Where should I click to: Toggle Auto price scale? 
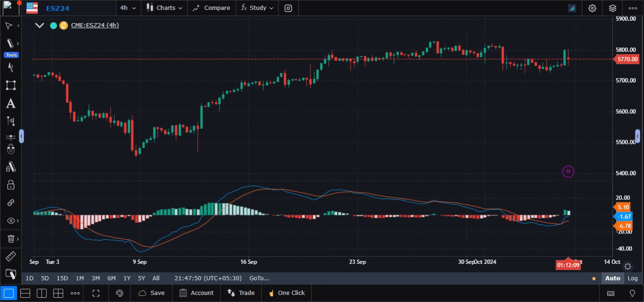tap(612, 278)
